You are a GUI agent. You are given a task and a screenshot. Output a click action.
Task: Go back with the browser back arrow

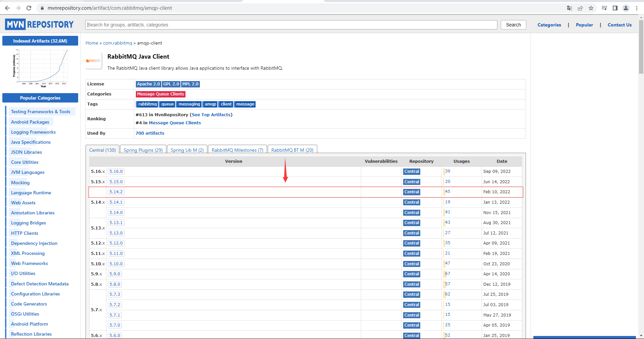tap(7, 8)
